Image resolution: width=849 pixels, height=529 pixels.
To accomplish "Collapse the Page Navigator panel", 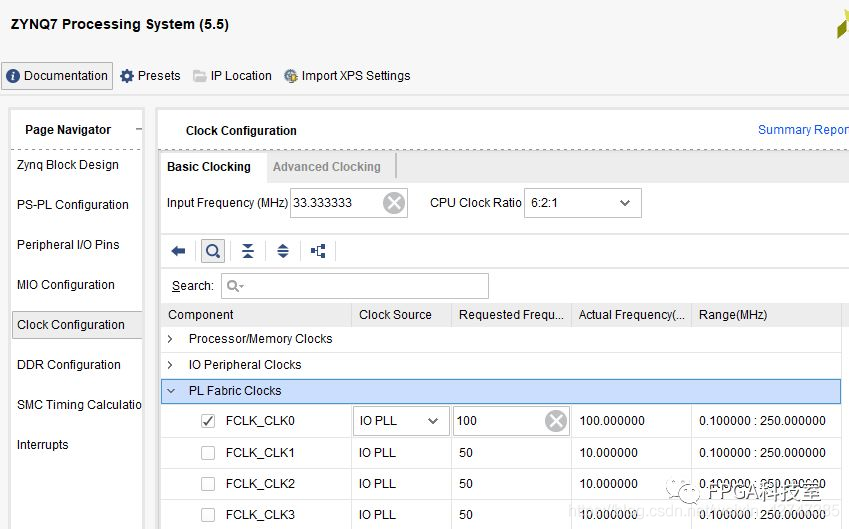I will [x=139, y=129].
